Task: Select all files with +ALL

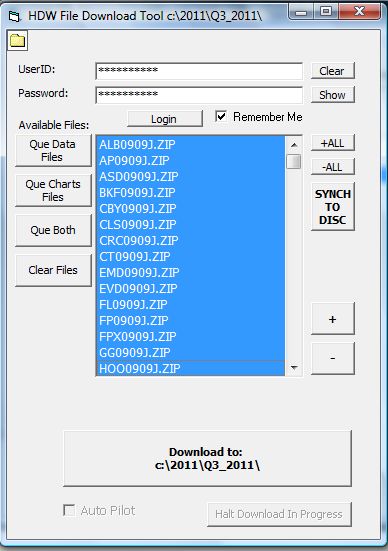Action: pos(332,143)
